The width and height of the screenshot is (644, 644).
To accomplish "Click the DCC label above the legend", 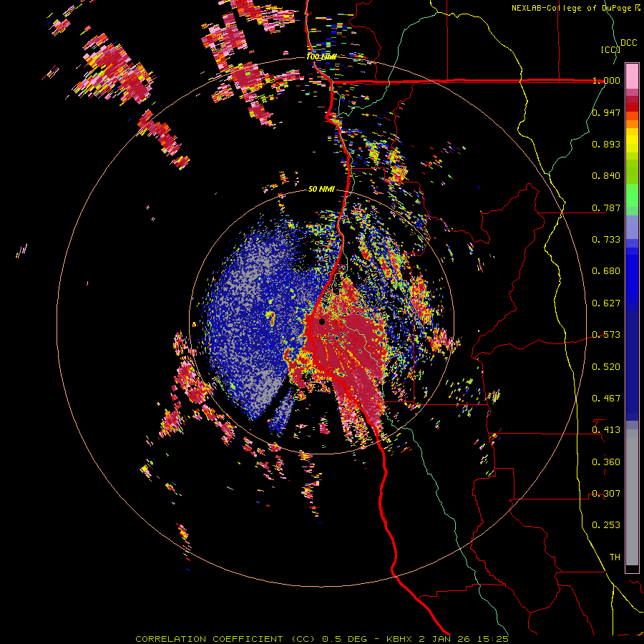I will 628,43.
